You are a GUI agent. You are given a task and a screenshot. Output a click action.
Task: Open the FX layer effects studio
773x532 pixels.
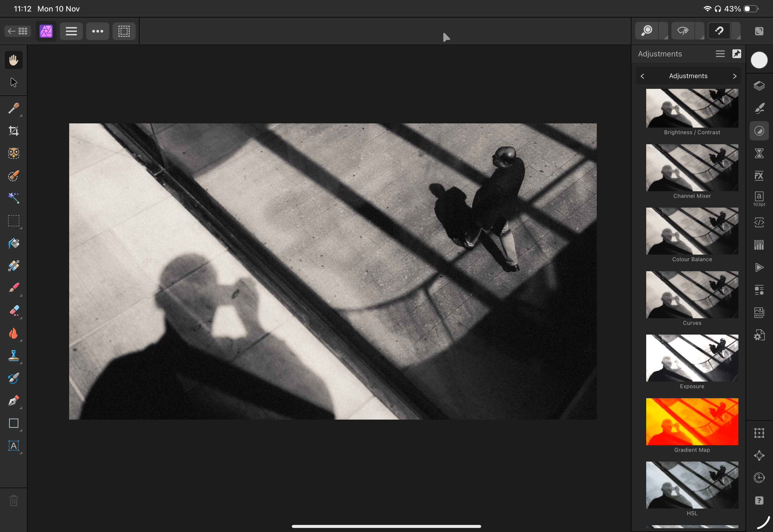click(759, 176)
